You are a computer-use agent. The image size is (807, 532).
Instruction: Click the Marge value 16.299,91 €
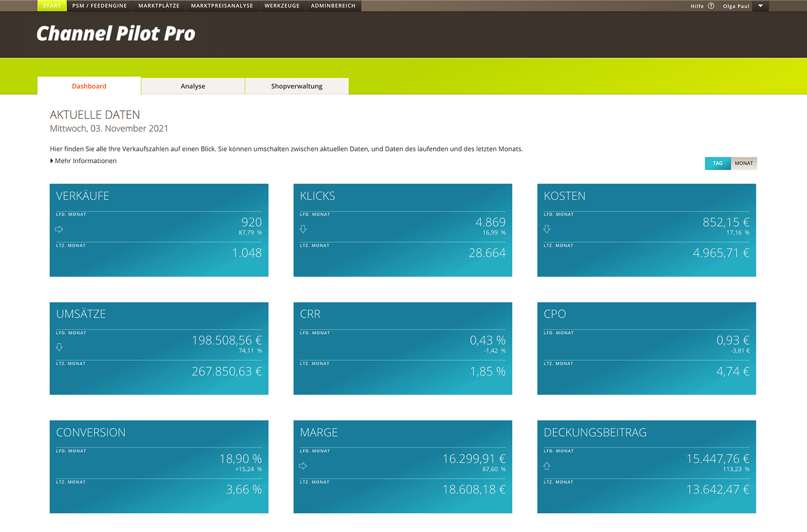pos(474,459)
